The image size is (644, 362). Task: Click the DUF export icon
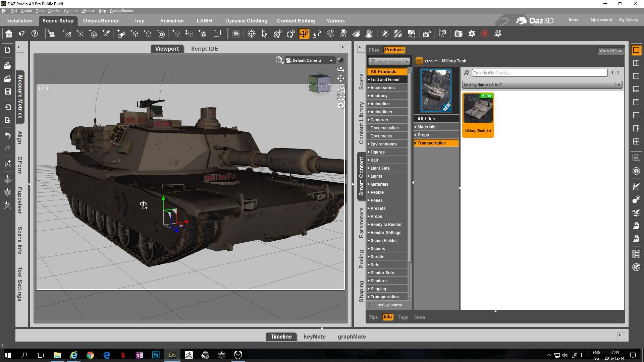coord(498,34)
